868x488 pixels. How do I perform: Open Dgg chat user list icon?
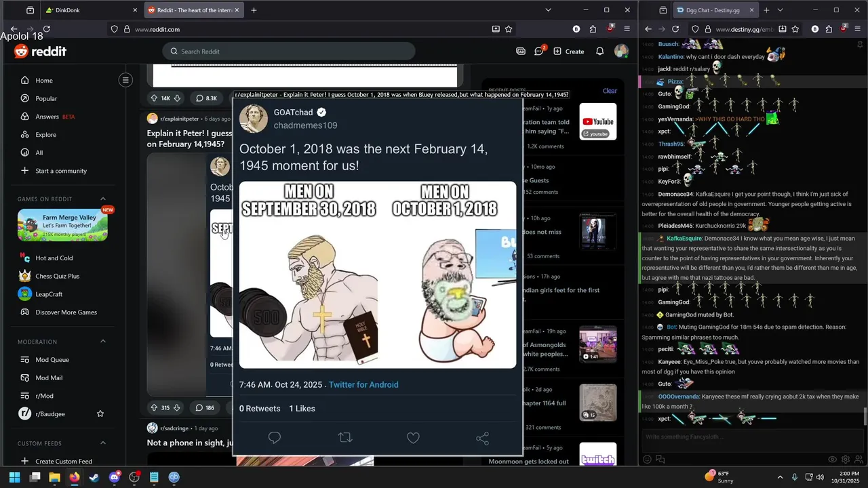tap(857, 459)
